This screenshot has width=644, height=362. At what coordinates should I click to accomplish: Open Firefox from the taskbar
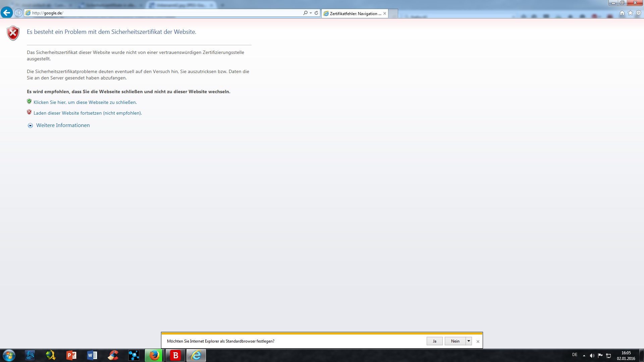coord(154,355)
